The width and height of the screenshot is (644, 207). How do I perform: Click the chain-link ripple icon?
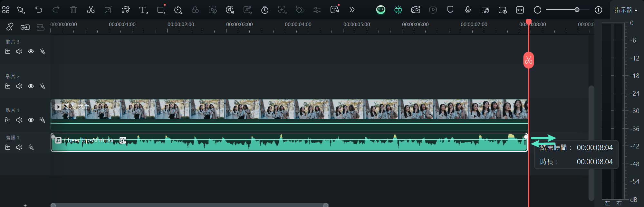10,27
